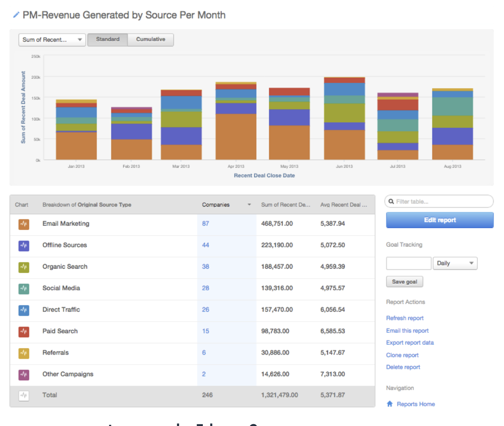Viewport: 504px width, 426px height.
Task: Click the Organic Search sparkline icon
Action: point(24,267)
